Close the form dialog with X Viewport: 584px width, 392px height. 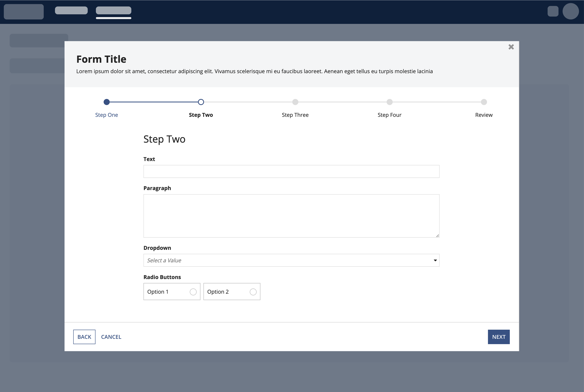tap(511, 47)
